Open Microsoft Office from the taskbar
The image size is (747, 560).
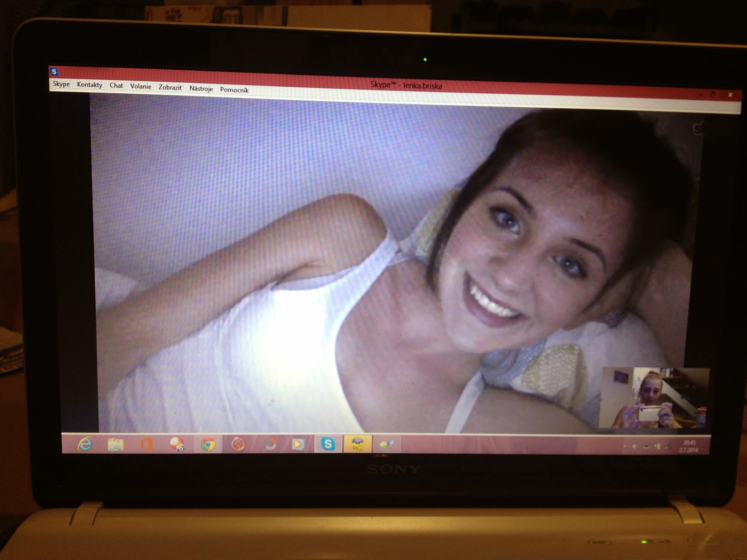[x=146, y=444]
